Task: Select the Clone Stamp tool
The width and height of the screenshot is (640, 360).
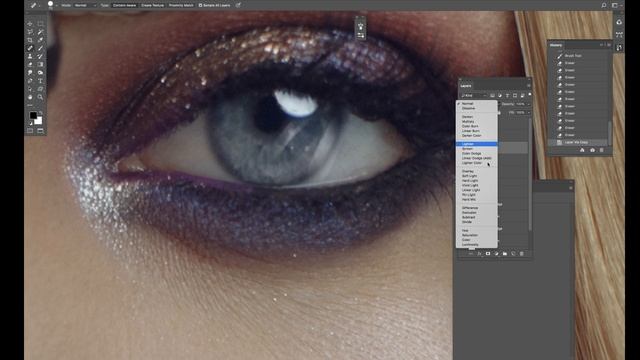Action: 30,56
